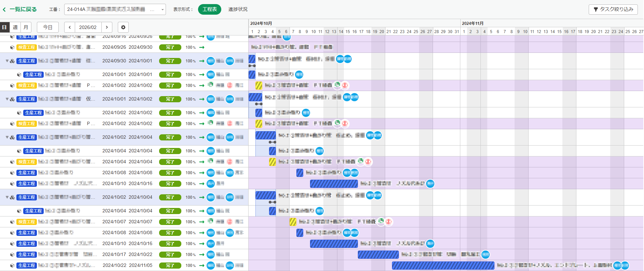Click the cube icon of the 2024/09/26 inspection row
The width and height of the screenshot is (644, 271).
click(x=12, y=47)
